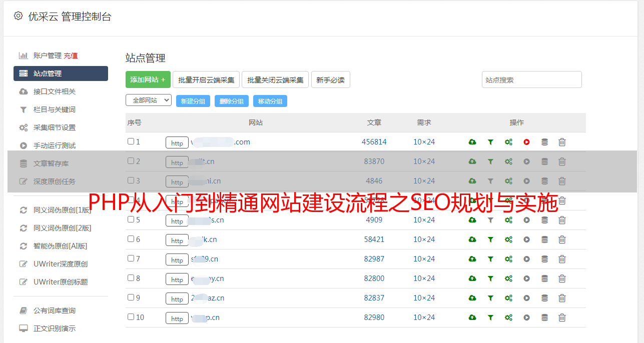
Task: Click the red 充值 link
Action: pyautogui.click(x=71, y=55)
